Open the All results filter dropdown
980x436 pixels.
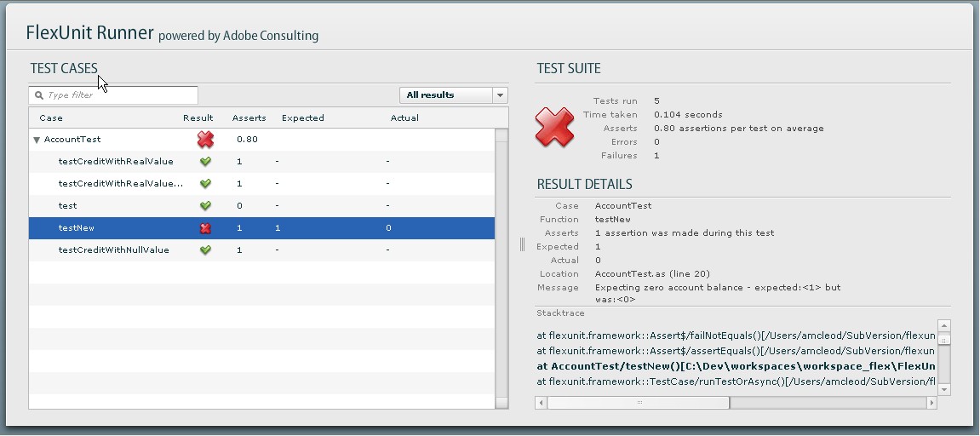point(453,95)
